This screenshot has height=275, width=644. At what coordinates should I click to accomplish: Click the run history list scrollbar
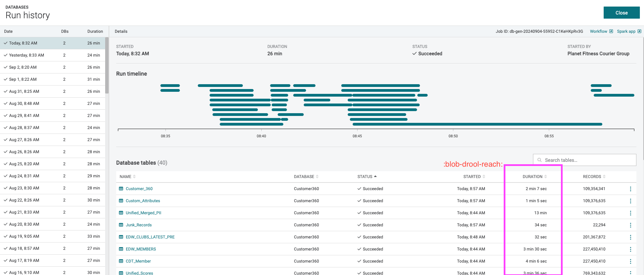(x=107, y=66)
